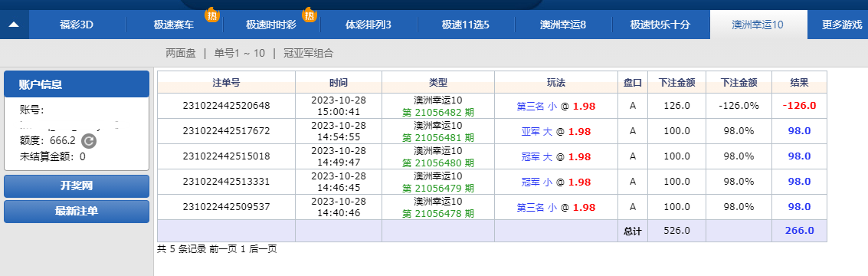This screenshot has width=868, height=276.
Task: Switch to the 极速赛车 tab
Action: 175,25
